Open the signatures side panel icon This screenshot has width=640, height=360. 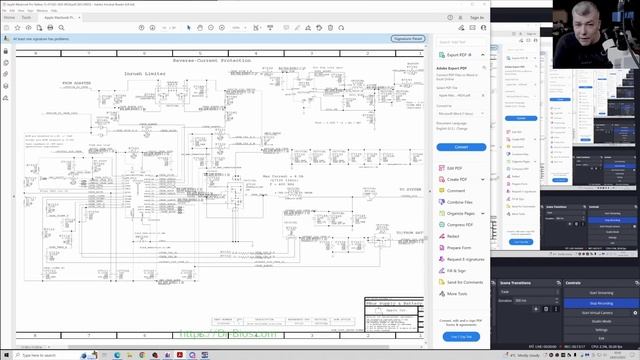[6, 98]
